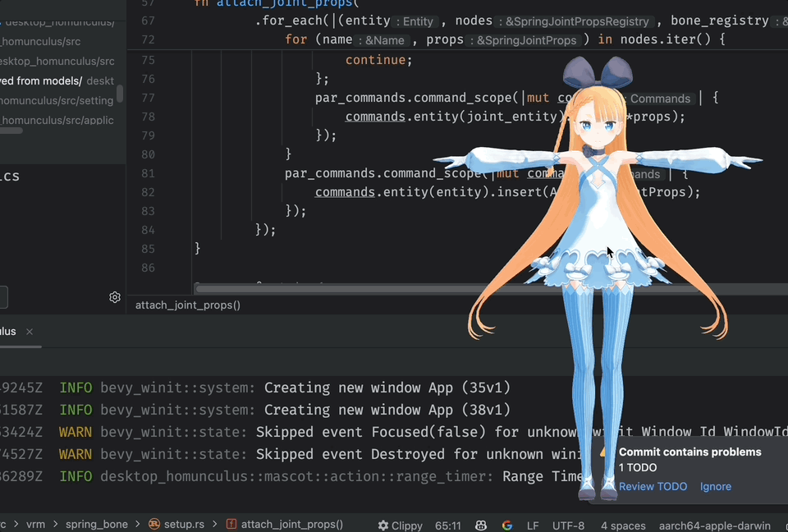Click the 'ved from models/' row in left panel
788x532 pixels.
57,81
